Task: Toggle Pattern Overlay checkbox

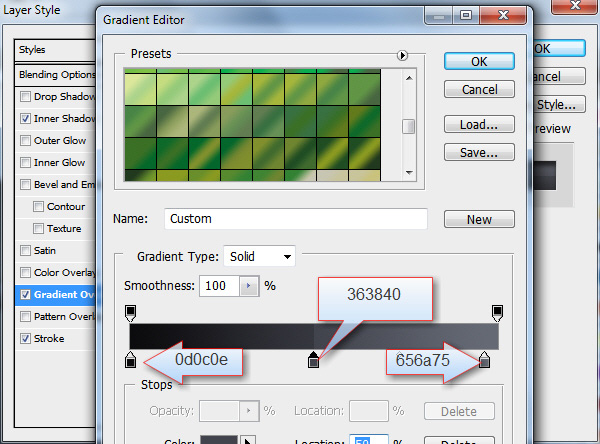Action: pyautogui.click(x=25, y=317)
